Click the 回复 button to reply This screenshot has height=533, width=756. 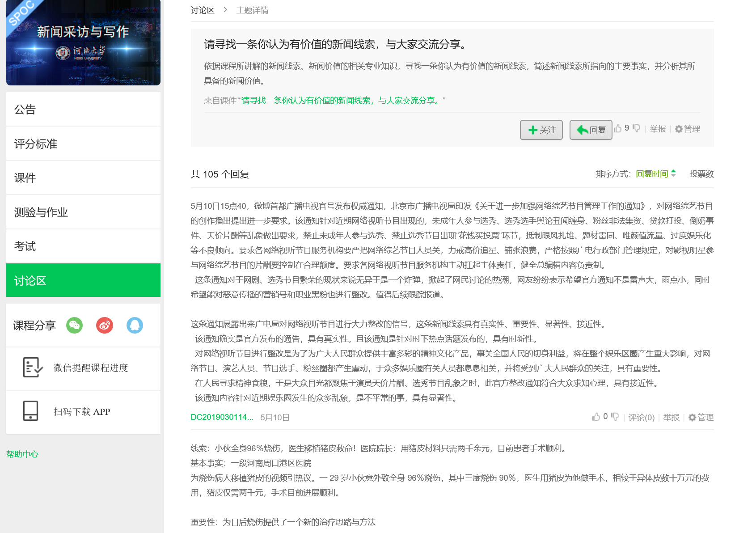591,130
